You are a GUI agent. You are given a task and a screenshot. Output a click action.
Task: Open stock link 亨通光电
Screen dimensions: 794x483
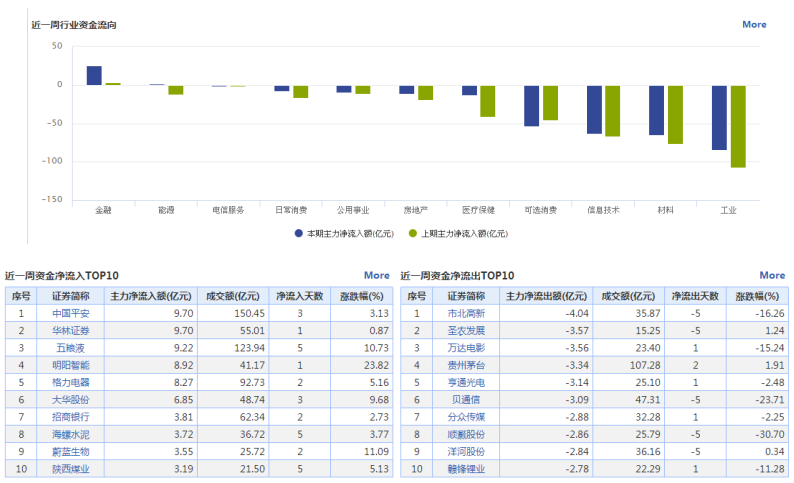[x=466, y=382]
